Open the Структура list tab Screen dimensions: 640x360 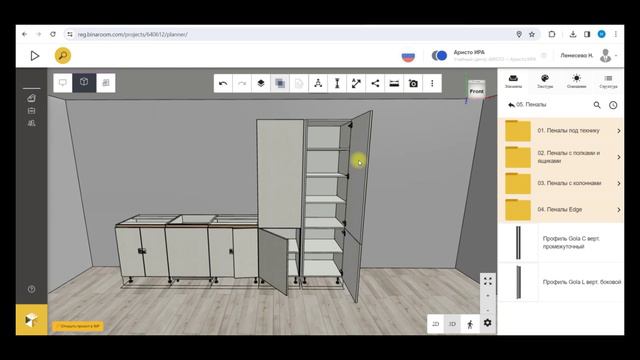(x=608, y=81)
